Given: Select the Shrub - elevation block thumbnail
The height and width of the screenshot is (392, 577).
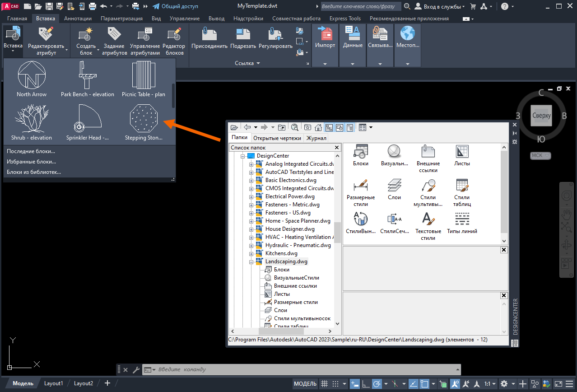Looking at the screenshot, I should click(32, 122).
